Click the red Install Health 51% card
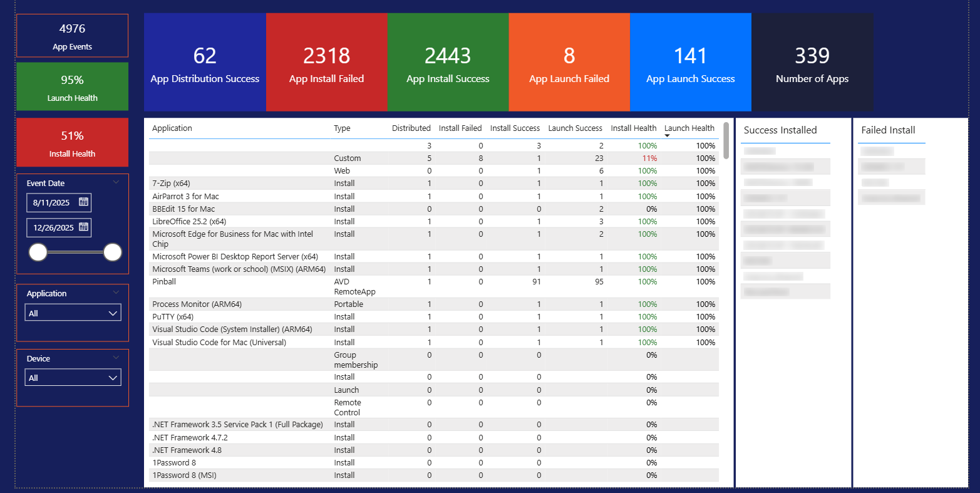 coord(72,143)
